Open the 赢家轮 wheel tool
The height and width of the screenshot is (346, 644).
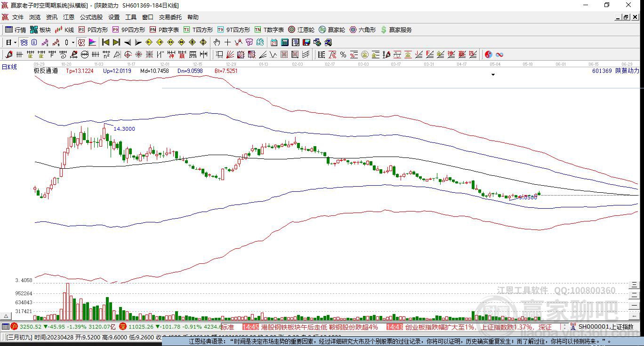coord(332,30)
